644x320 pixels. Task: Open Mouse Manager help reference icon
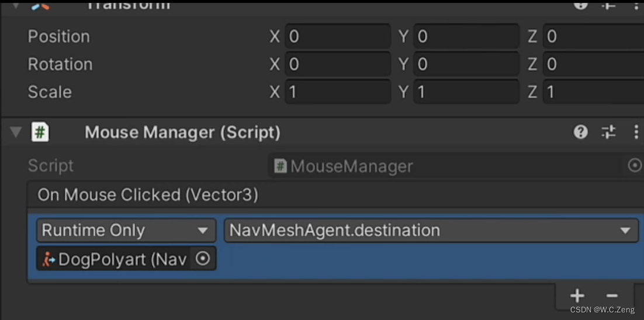pyautogui.click(x=580, y=133)
